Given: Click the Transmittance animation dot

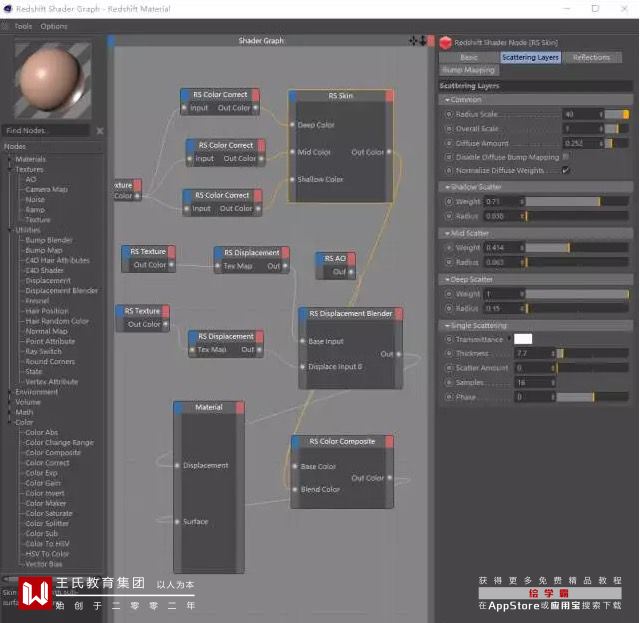Looking at the screenshot, I should tap(449, 339).
